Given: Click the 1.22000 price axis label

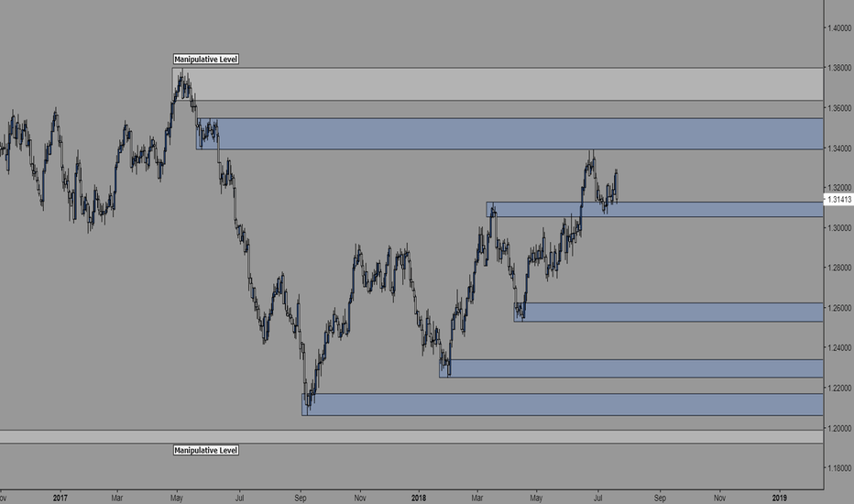Looking at the screenshot, I should point(839,388).
